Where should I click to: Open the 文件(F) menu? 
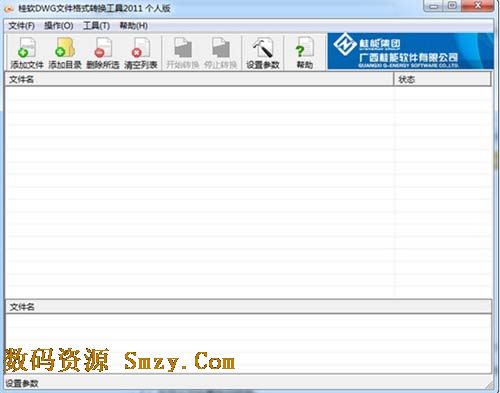coord(22,26)
